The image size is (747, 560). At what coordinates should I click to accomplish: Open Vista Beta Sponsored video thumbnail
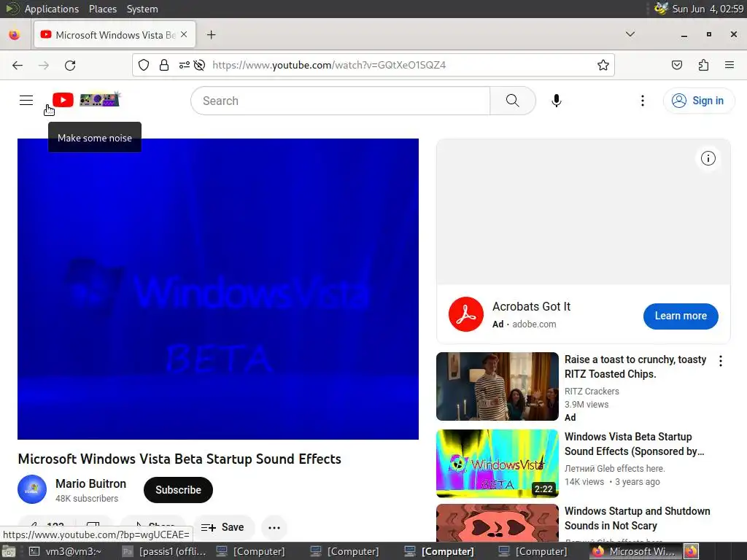497,463
